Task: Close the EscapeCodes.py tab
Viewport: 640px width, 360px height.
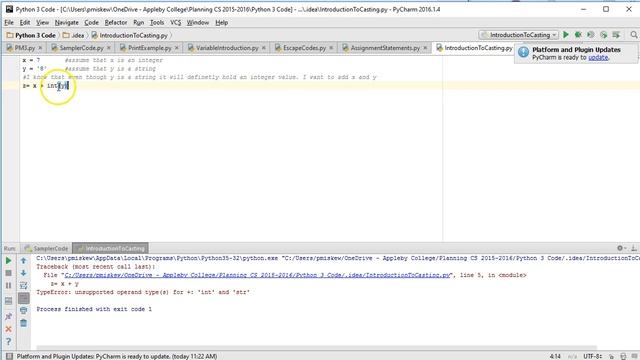Action: click(x=331, y=48)
